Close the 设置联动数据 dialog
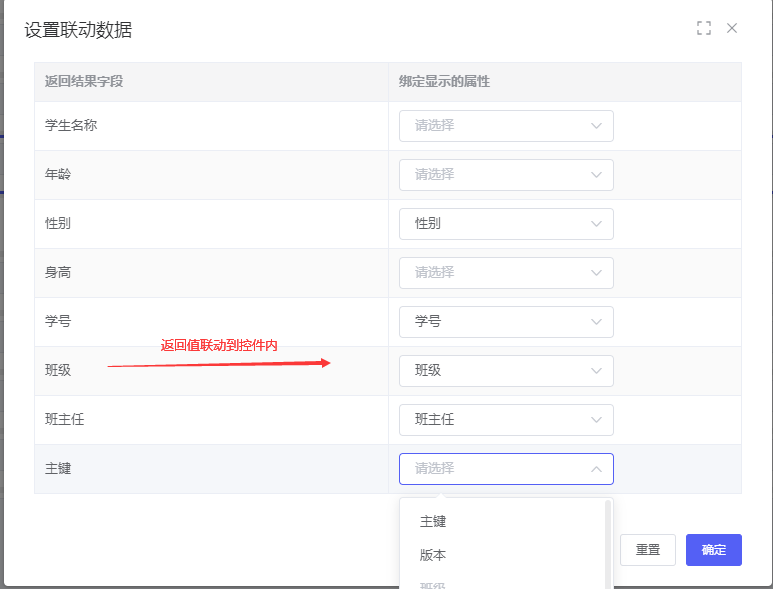Image resolution: width=773 pixels, height=589 pixels. (x=732, y=28)
